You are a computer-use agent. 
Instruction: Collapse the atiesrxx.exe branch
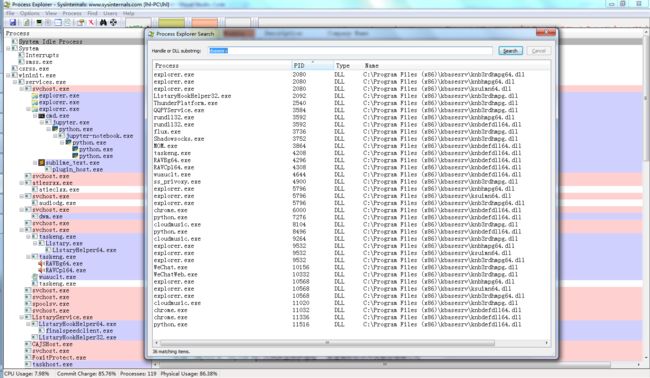point(22,183)
